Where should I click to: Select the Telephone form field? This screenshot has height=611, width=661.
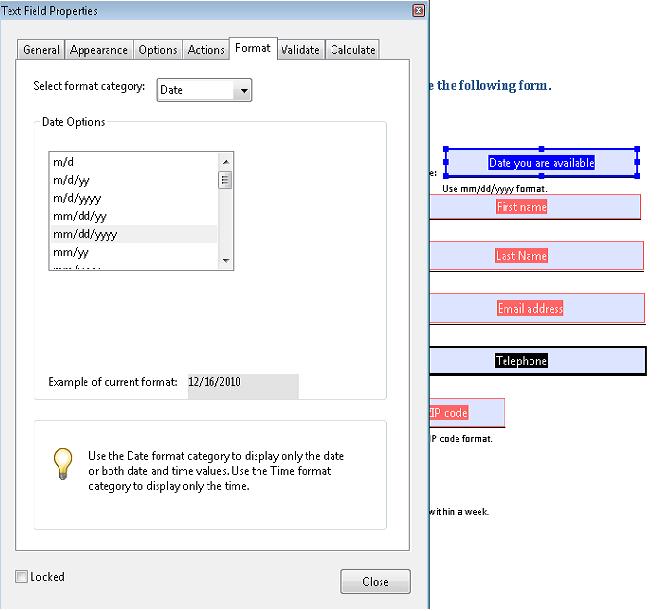click(535, 361)
